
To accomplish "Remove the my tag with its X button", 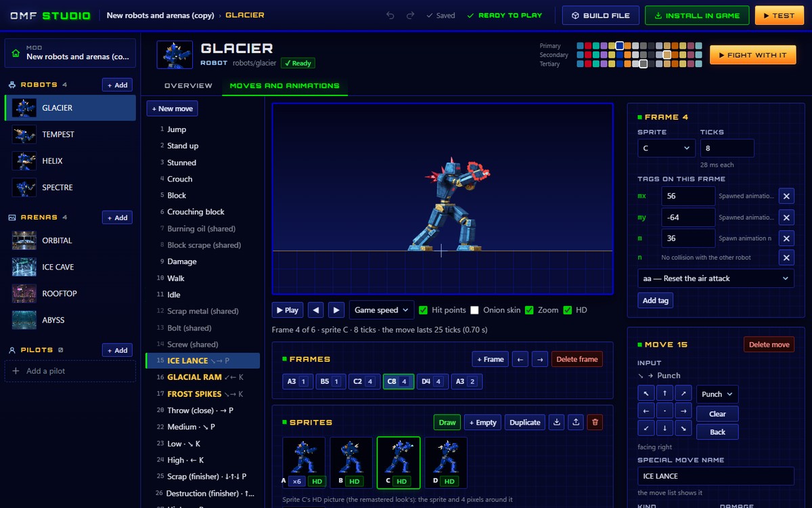I will click(x=786, y=217).
